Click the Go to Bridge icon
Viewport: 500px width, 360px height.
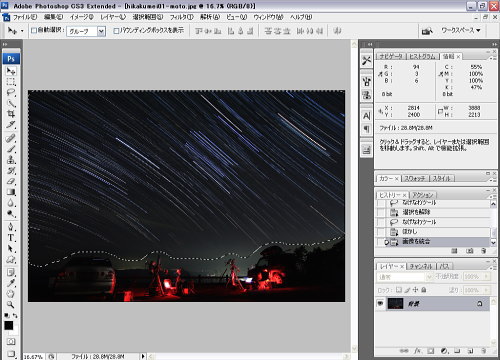[427, 31]
